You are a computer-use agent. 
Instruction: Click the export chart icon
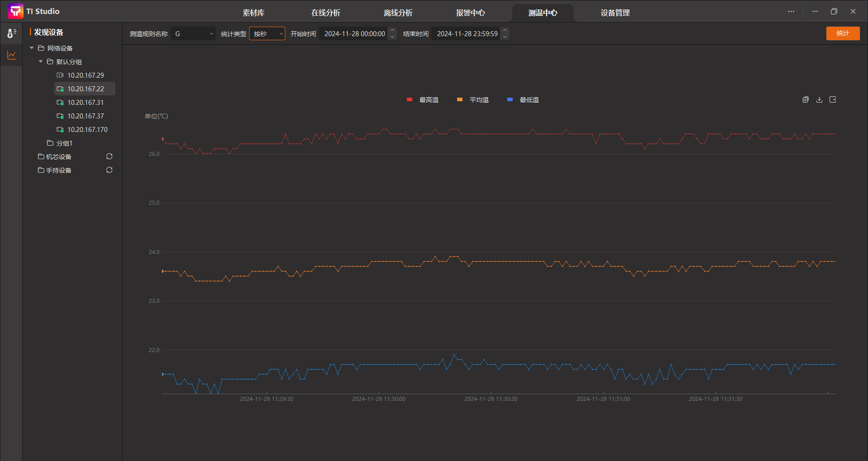point(833,99)
